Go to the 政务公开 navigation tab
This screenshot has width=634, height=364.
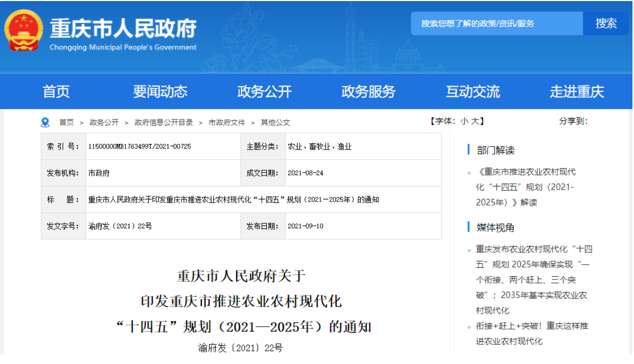point(264,92)
